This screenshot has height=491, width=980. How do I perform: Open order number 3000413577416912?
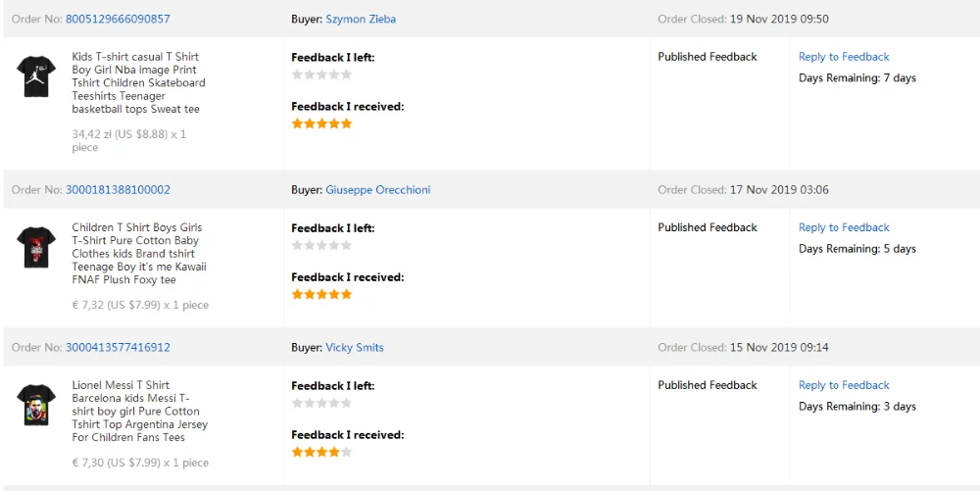tap(118, 347)
